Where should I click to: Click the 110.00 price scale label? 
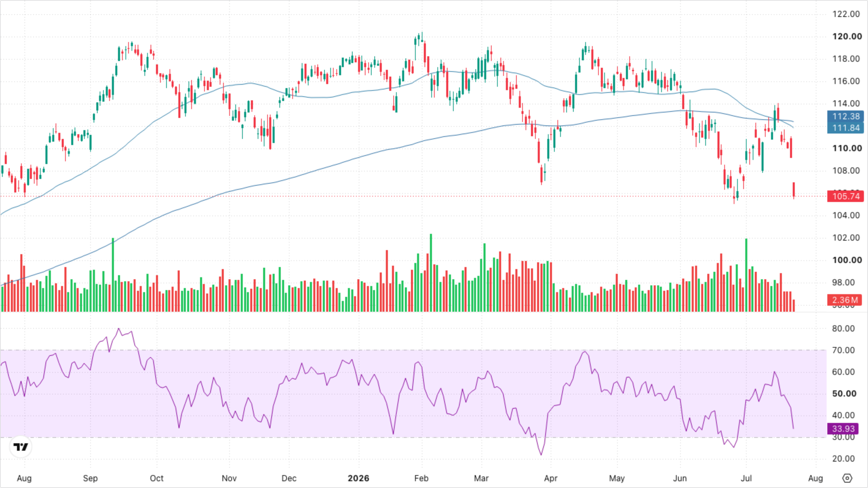click(x=847, y=148)
